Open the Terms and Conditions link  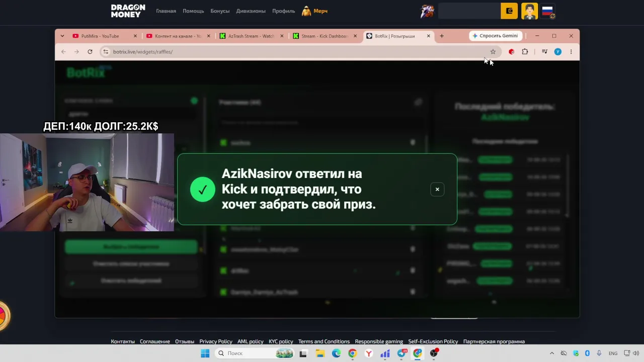(324, 342)
